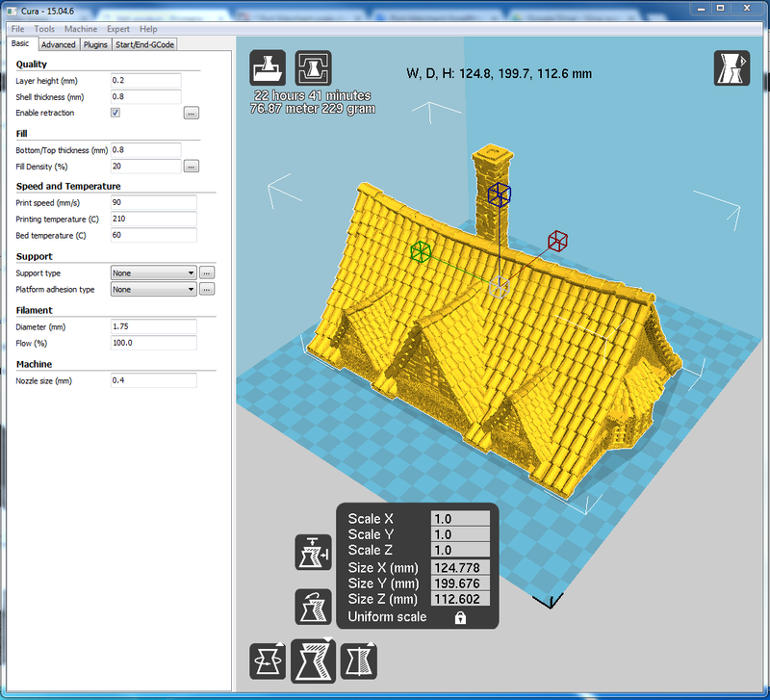Select the Scale tool icon

pyautogui.click(x=314, y=661)
